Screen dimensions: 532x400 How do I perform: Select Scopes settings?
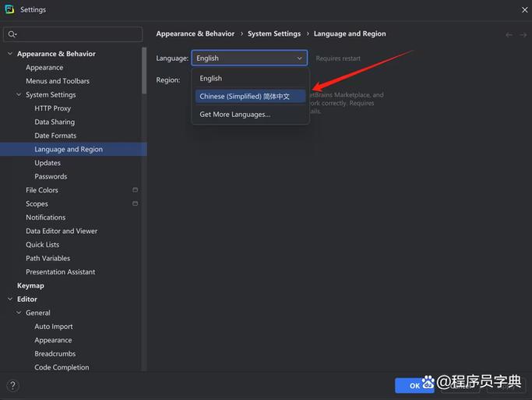pyautogui.click(x=37, y=204)
